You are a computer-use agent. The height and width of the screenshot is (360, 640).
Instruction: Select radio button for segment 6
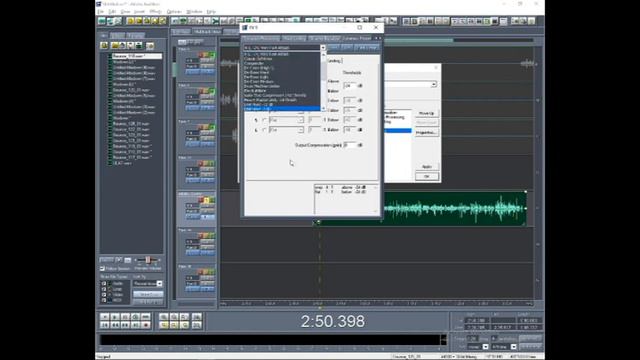pos(264,130)
